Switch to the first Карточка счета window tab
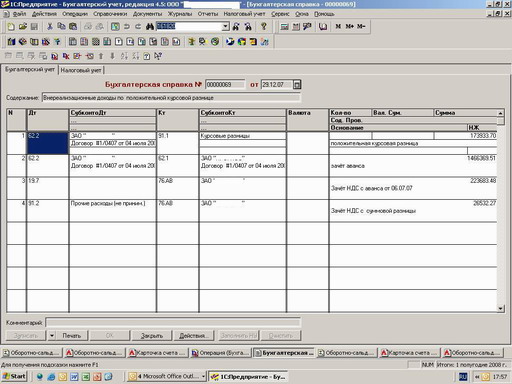The height and width of the screenshot is (384, 512). click(x=157, y=353)
